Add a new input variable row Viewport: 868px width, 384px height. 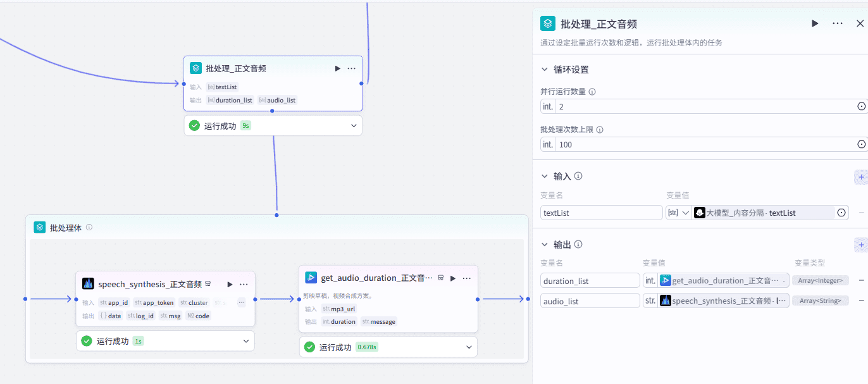point(861,177)
